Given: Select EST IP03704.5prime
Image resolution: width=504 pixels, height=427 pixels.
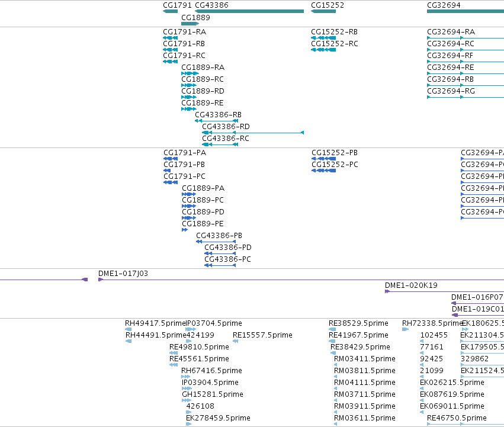Looking at the screenshot, I should 214,323.
